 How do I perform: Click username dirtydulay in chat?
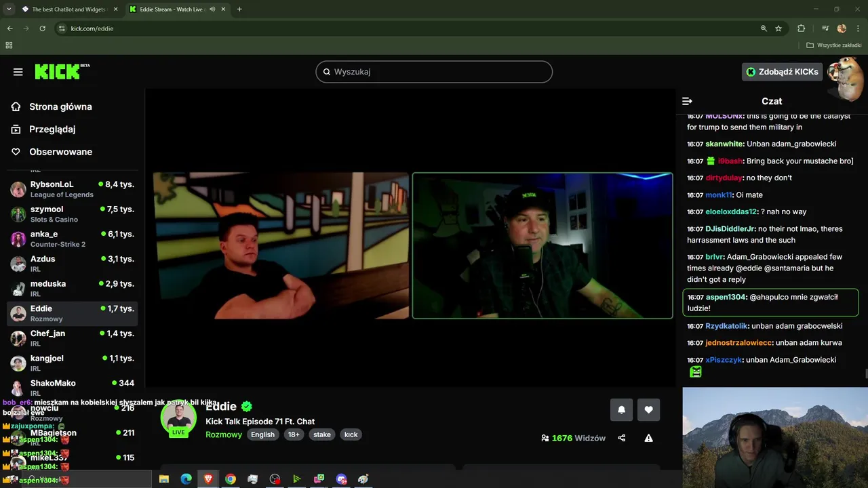724,178
